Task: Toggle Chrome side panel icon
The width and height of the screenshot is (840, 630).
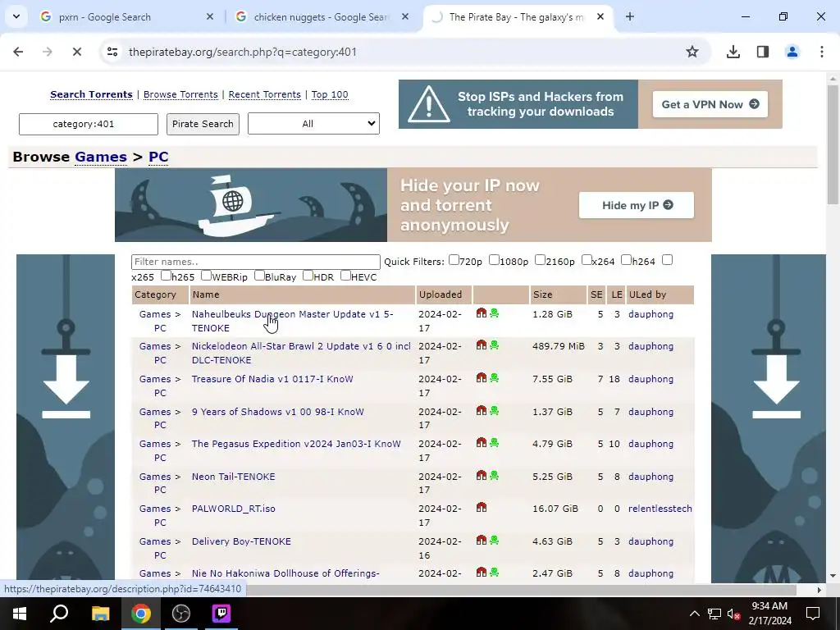Action: pyautogui.click(x=762, y=52)
